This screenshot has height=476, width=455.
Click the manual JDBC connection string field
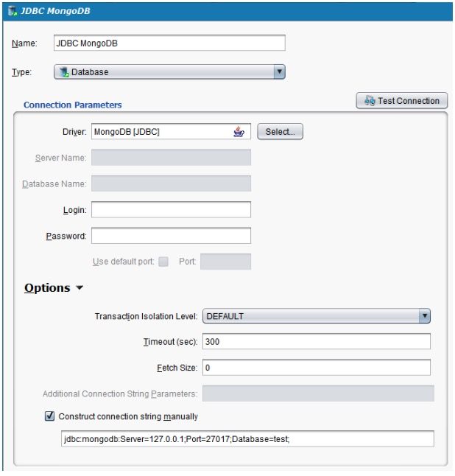pos(247,438)
